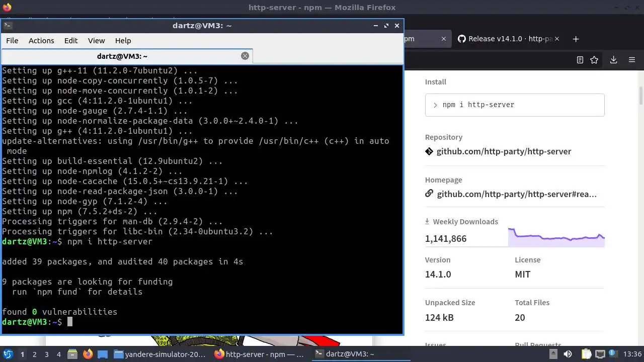
Task: Click the 13:36 taskbar clock
Action: click(x=632, y=354)
